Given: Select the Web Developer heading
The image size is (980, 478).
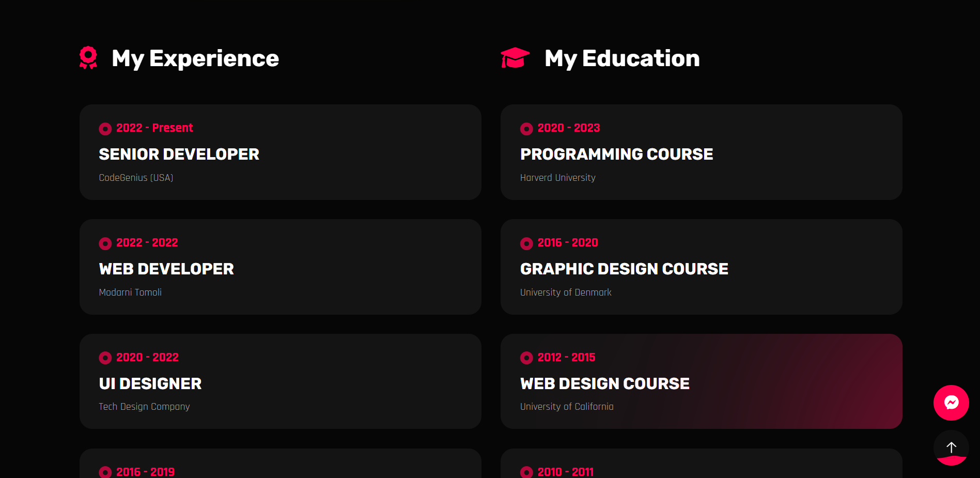Looking at the screenshot, I should coord(166,269).
